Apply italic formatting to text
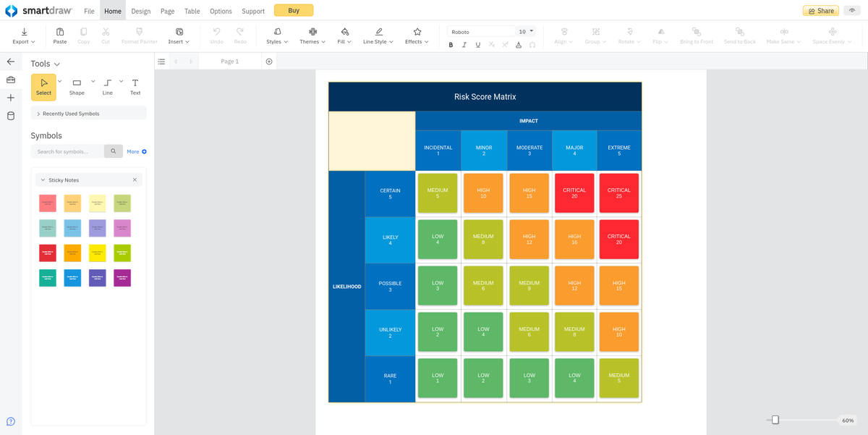 [464, 45]
